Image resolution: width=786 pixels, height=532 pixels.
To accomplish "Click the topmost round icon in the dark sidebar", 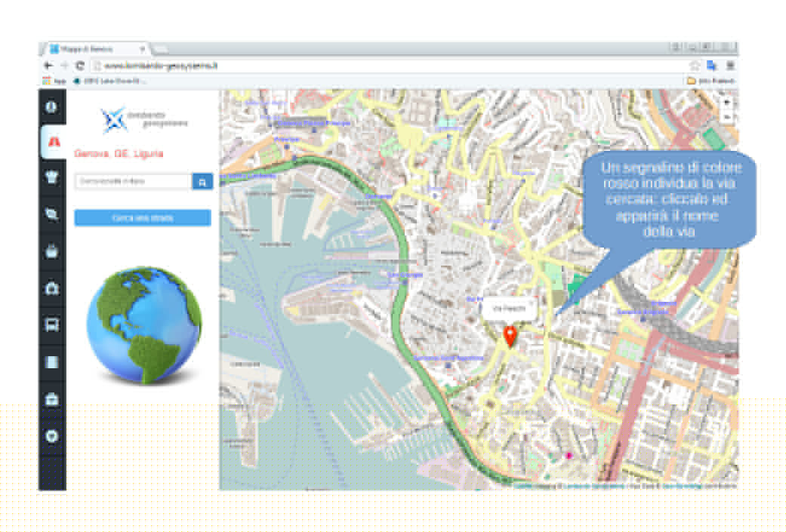I will [x=52, y=106].
